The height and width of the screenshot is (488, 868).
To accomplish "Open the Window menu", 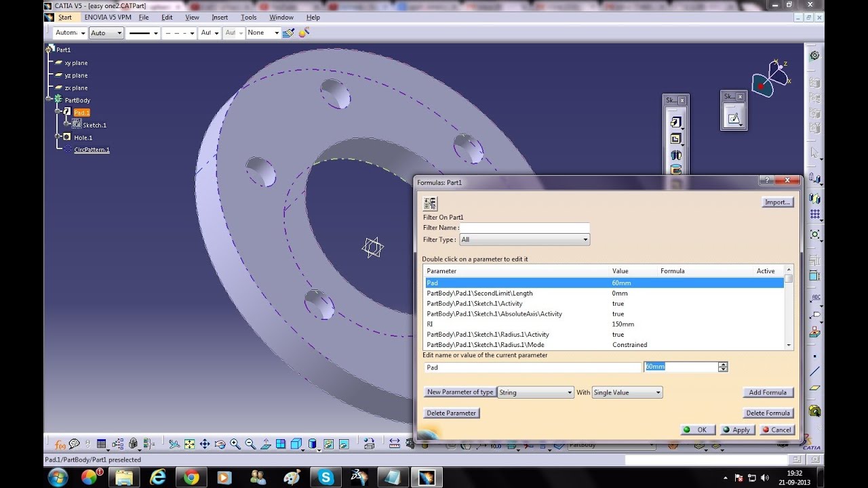I will (x=281, y=17).
